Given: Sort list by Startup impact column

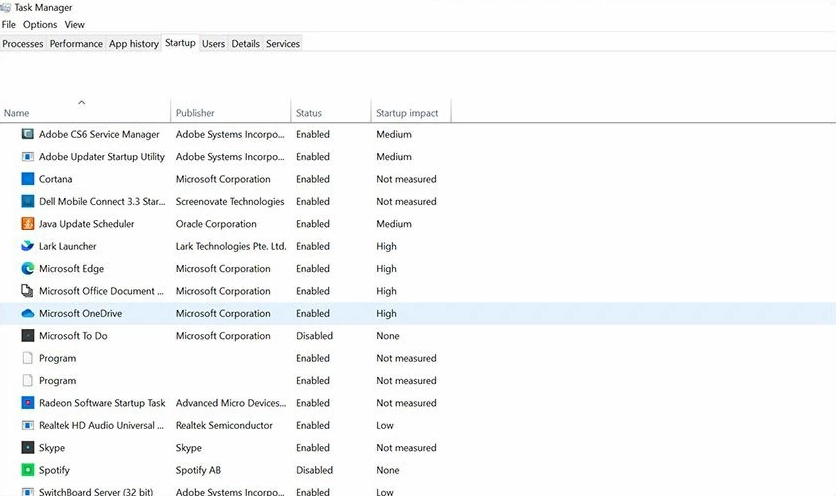Looking at the screenshot, I should (x=407, y=113).
